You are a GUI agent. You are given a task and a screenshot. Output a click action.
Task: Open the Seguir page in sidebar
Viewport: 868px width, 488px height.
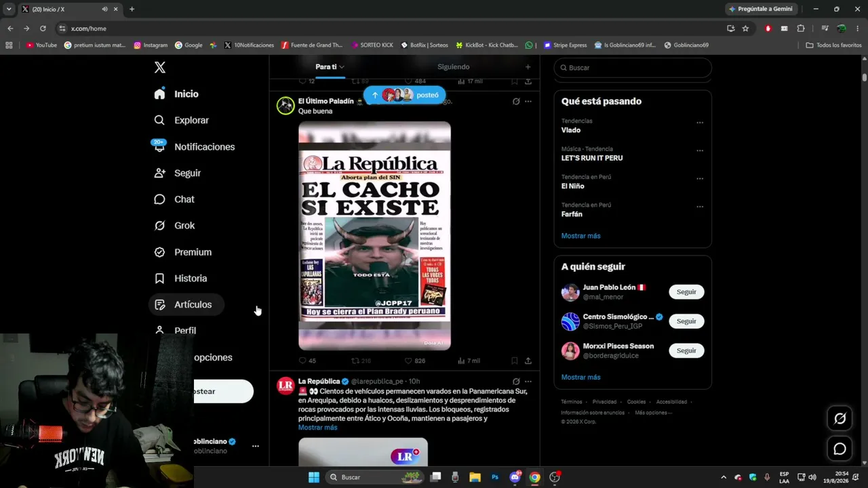pos(178,173)
